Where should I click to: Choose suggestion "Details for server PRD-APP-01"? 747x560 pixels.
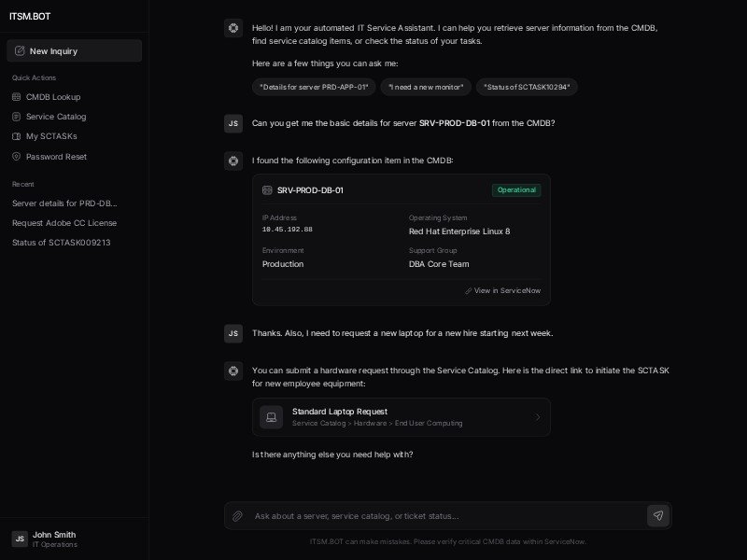point(314,87)
